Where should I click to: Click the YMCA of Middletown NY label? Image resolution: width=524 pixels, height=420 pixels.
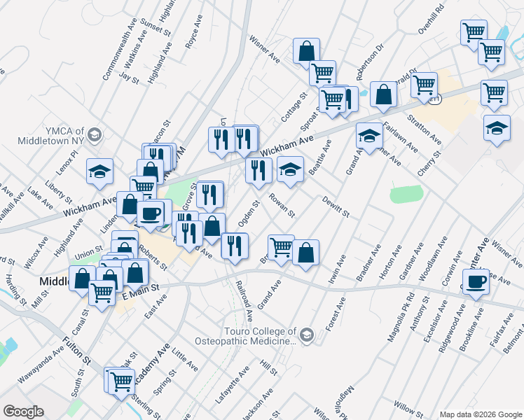tap(51, 136)
